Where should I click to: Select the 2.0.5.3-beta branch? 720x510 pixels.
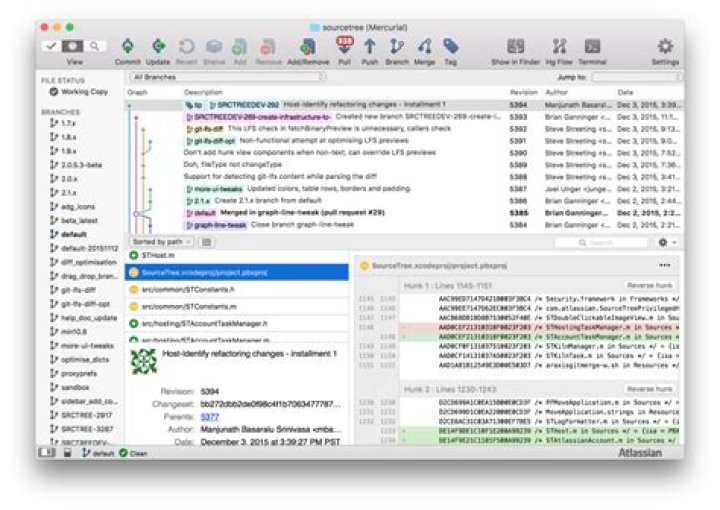(x=81, y=165)
